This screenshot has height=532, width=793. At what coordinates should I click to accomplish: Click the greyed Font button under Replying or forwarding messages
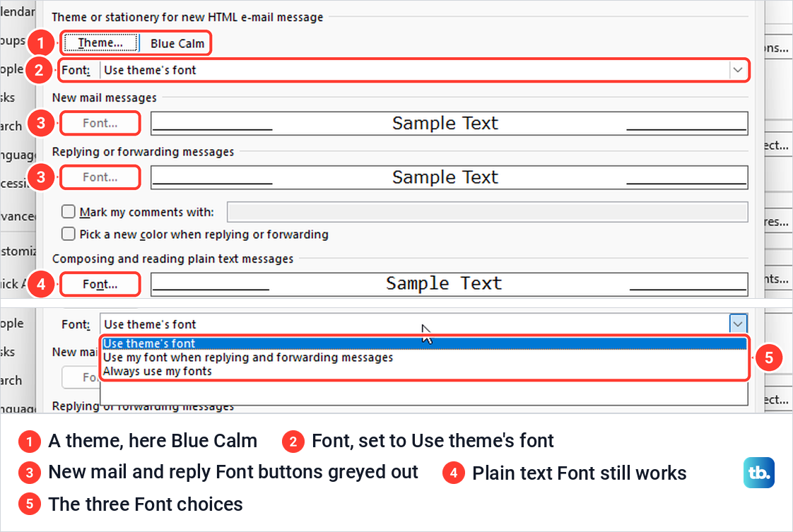click(100, 177)
